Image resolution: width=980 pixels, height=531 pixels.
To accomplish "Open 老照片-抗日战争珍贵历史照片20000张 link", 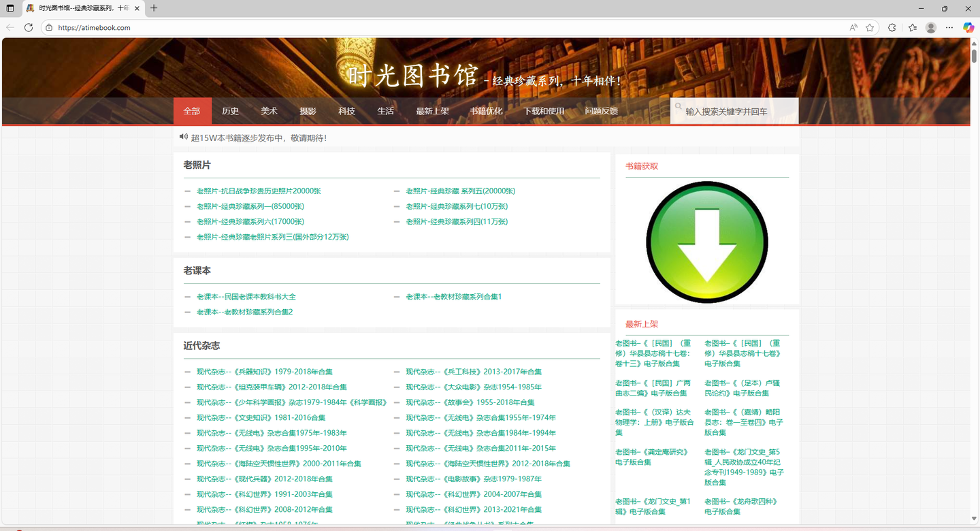I will click(259, 191).
